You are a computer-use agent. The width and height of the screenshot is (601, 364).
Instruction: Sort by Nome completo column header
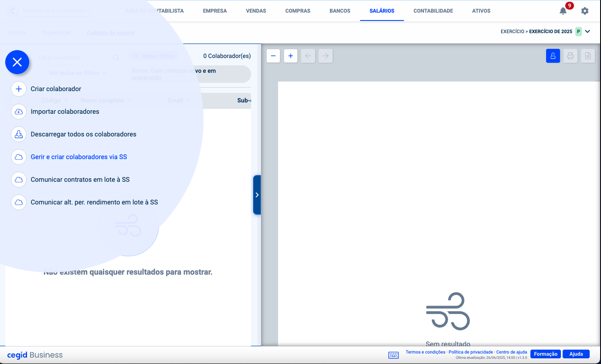point(102,100)
